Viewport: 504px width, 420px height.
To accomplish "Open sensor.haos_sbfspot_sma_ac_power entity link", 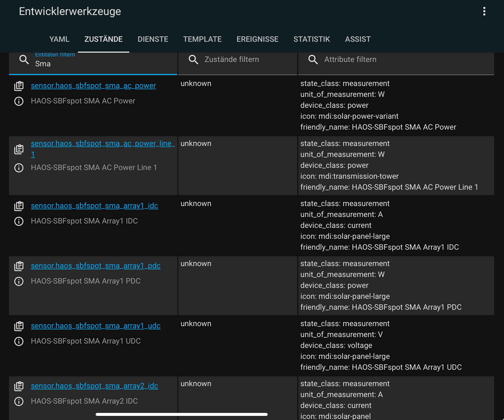I will (x=93, y=86).
